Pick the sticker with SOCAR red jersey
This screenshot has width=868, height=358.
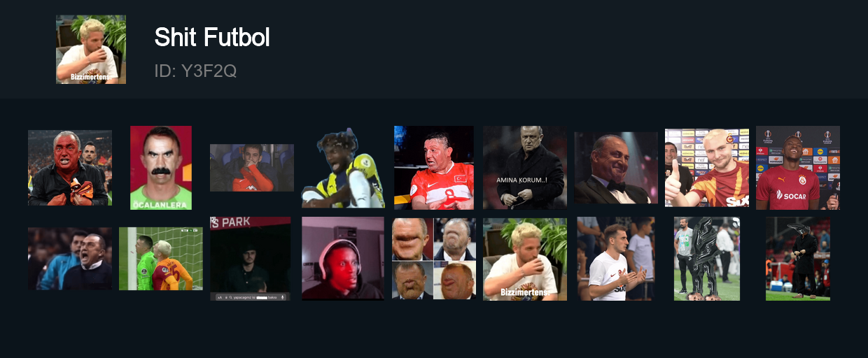798,168
